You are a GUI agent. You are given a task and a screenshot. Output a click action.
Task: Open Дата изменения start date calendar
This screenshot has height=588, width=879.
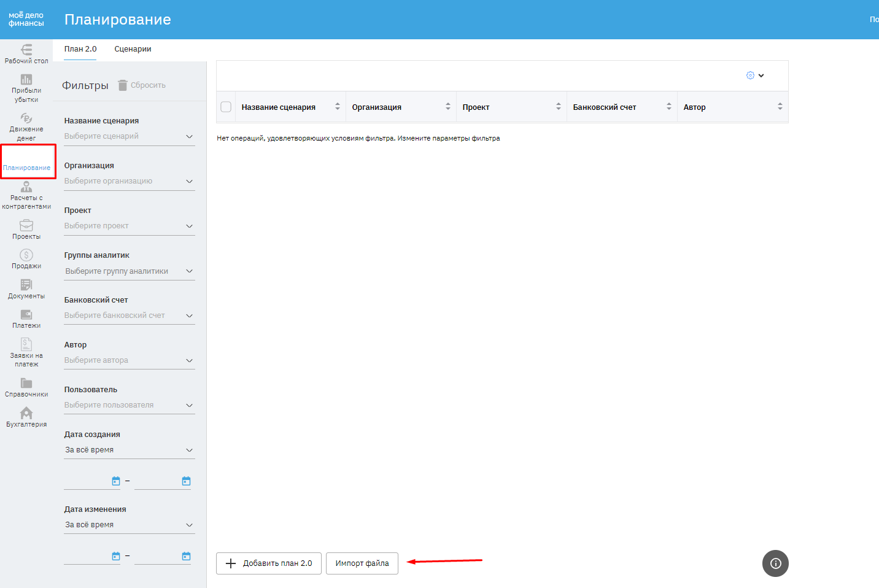[116, 556]
